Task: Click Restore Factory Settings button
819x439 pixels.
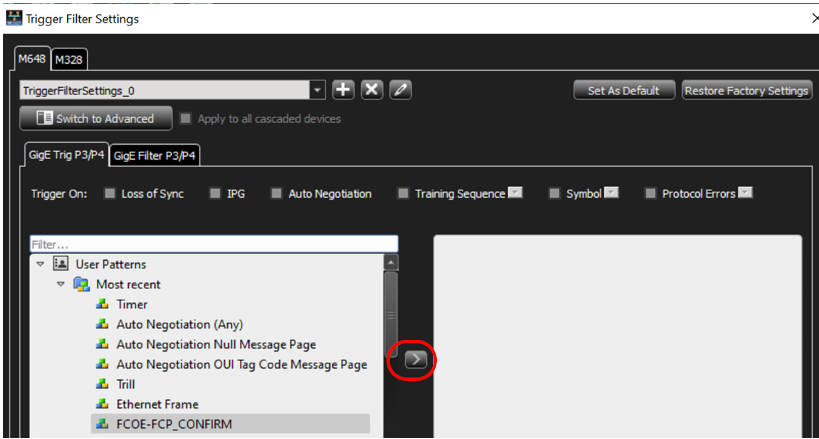Action: (x=746, y=90)
